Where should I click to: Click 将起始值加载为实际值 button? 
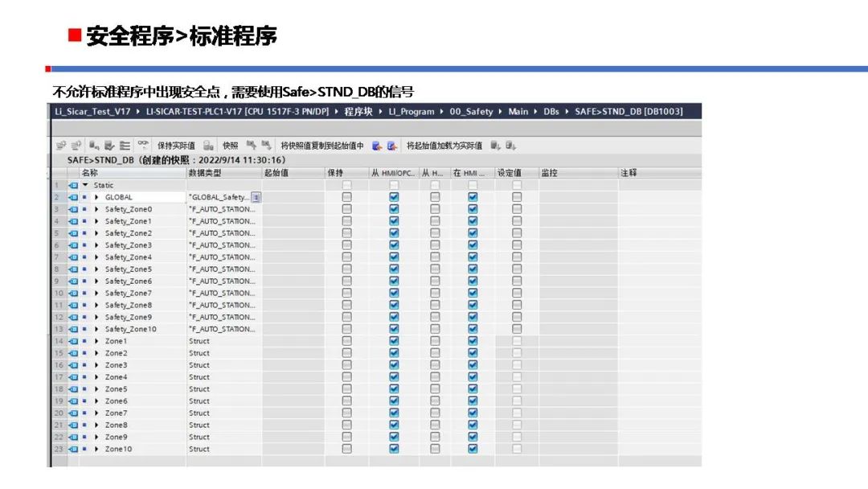tap(444, 146)
